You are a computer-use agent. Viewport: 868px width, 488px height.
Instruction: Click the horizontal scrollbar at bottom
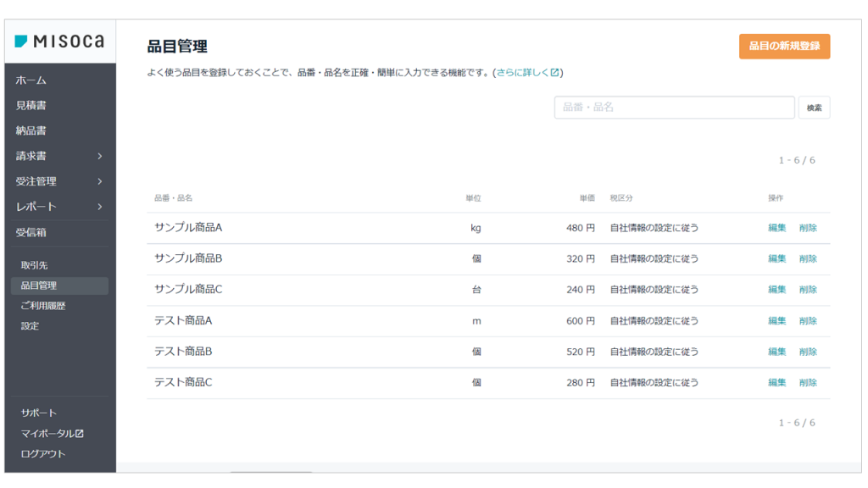point(271,470)
